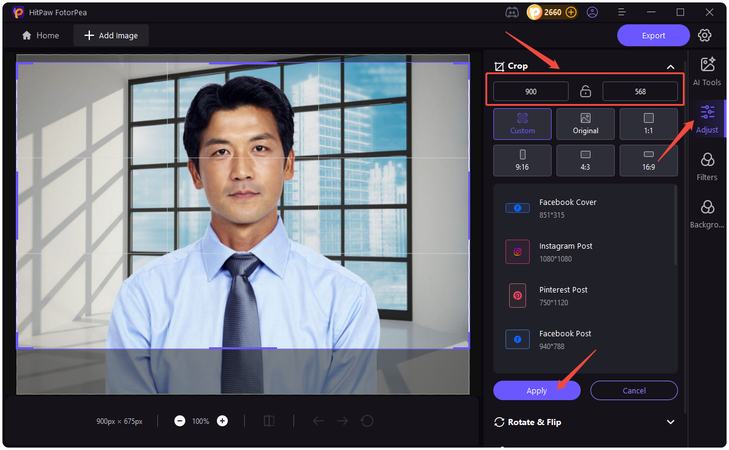729x450 pixels.
Task: Click the redo arrow icon
Action: pos(343,421)
